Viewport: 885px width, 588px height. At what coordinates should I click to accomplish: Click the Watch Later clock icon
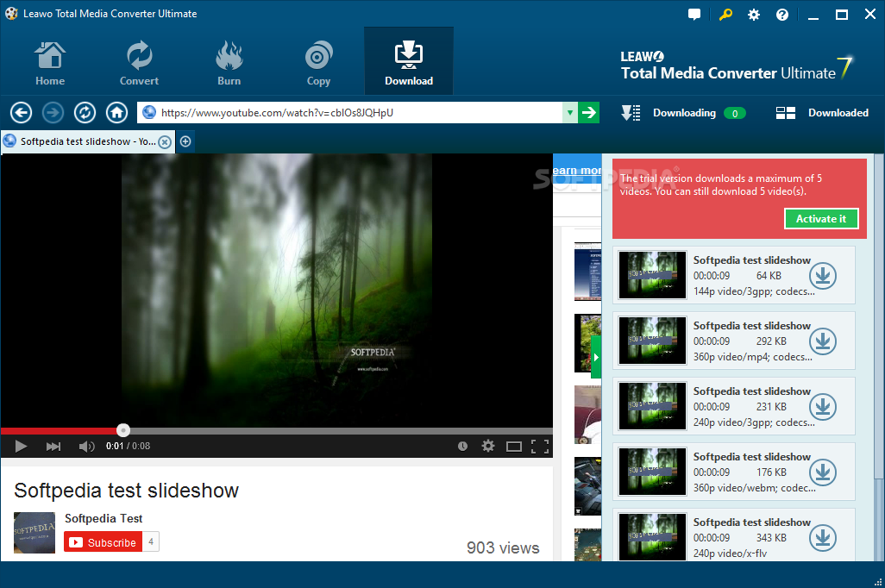coord(462,447)
